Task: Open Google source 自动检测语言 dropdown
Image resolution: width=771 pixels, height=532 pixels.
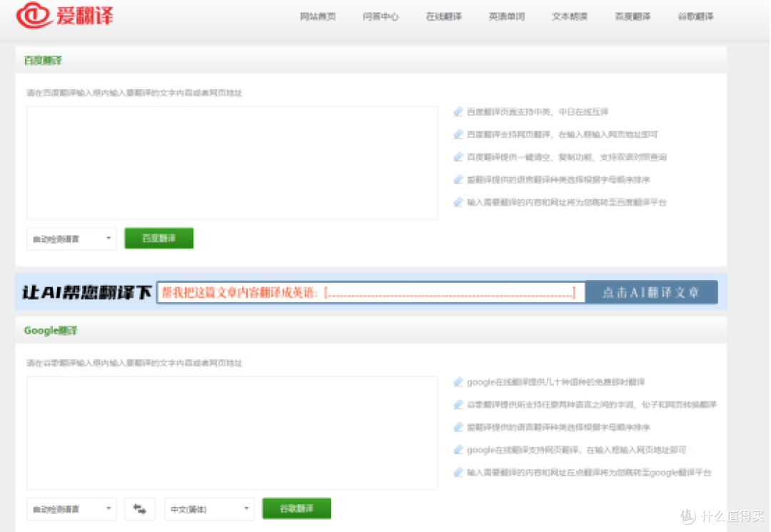Action: [72, 509]
